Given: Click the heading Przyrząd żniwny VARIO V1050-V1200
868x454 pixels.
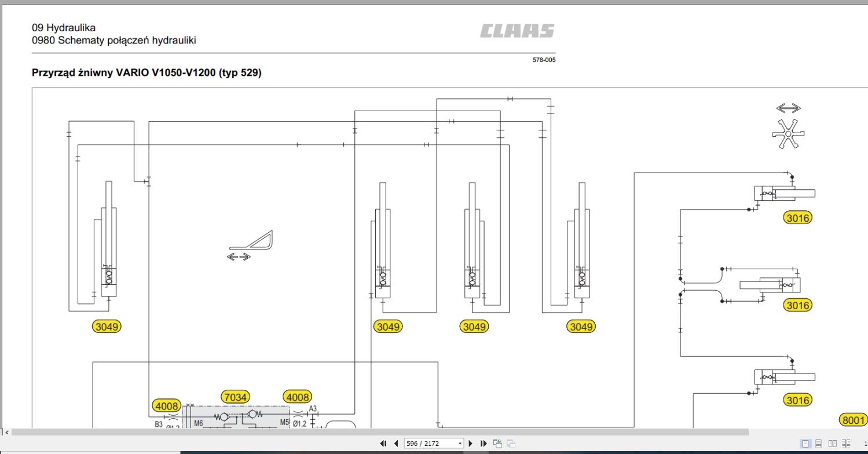Looking at the screenshot, I should click(147, 73).
